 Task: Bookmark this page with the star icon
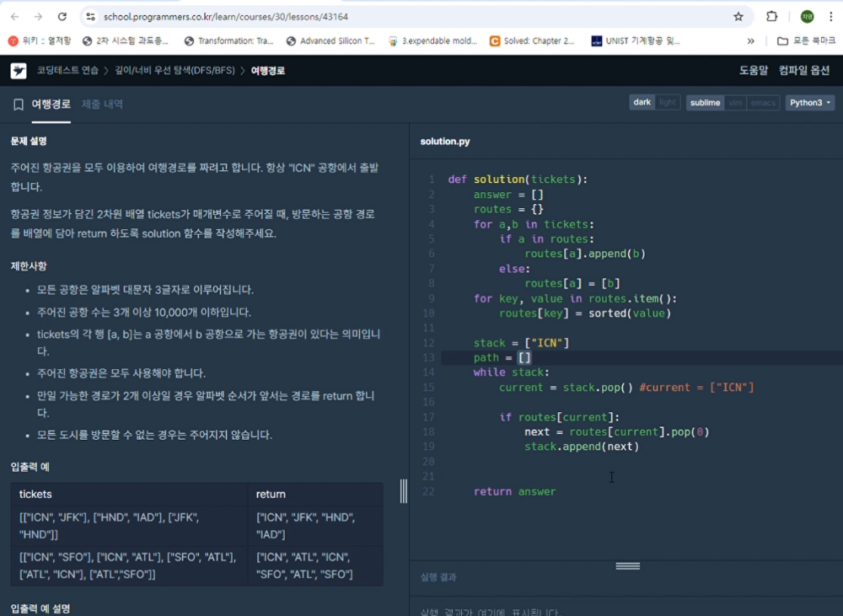pos(738,17)
